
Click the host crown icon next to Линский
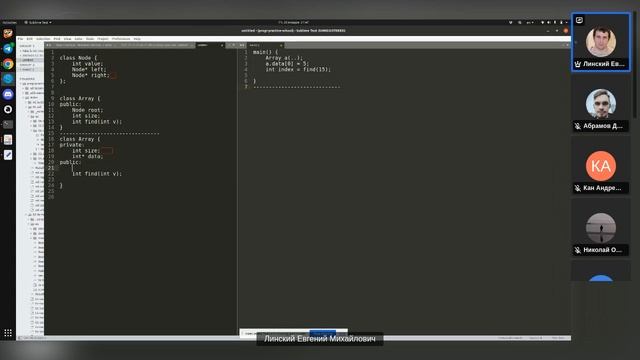point(578,64)
